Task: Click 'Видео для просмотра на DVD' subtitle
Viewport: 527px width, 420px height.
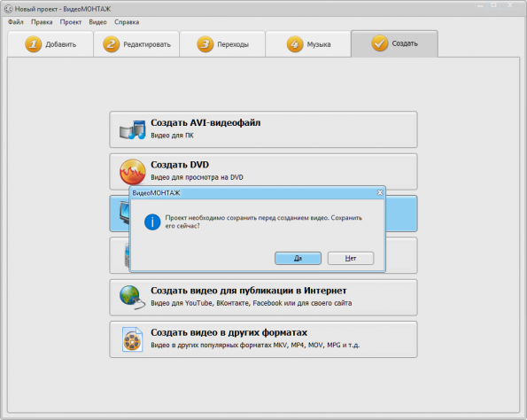Action: (x=197, y=177)
